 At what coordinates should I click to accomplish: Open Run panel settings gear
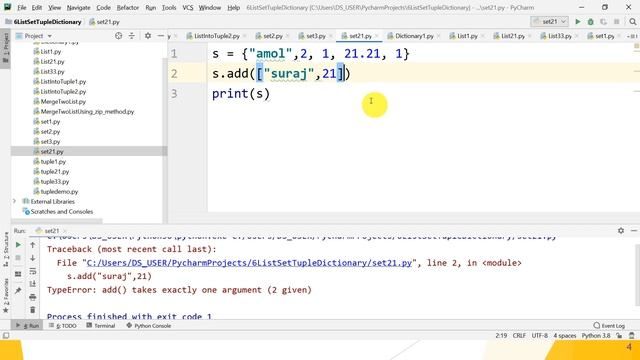[x=621, y=231]
